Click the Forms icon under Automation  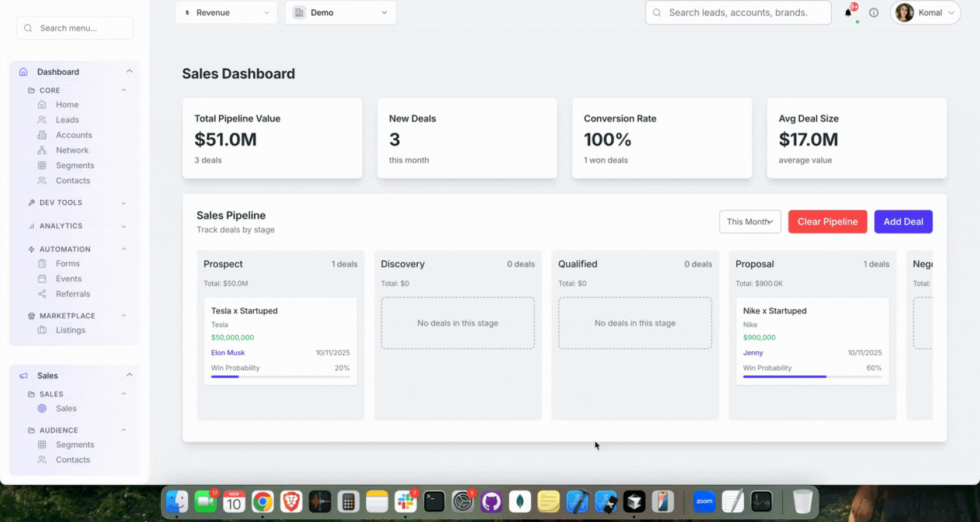42,263
